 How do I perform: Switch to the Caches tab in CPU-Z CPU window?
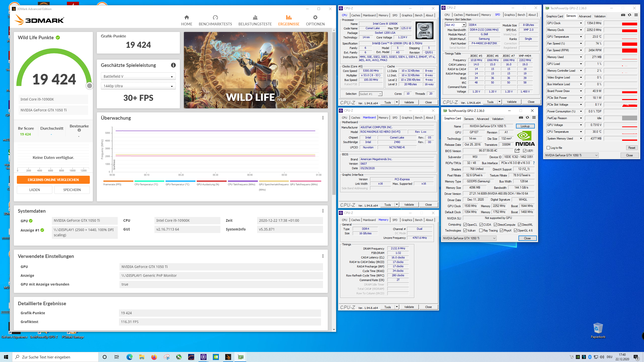(355, 15)
